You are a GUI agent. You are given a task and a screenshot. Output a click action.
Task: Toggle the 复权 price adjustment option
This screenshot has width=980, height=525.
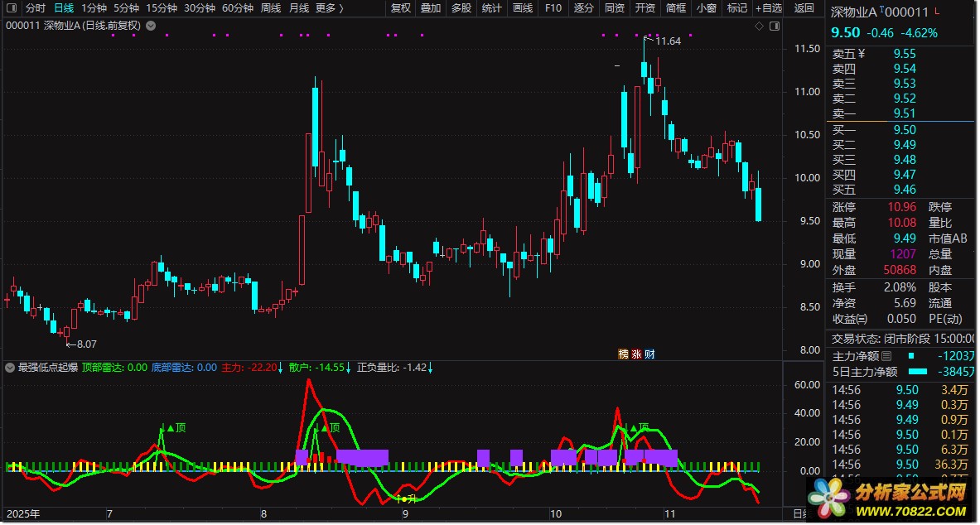(400, 8)
